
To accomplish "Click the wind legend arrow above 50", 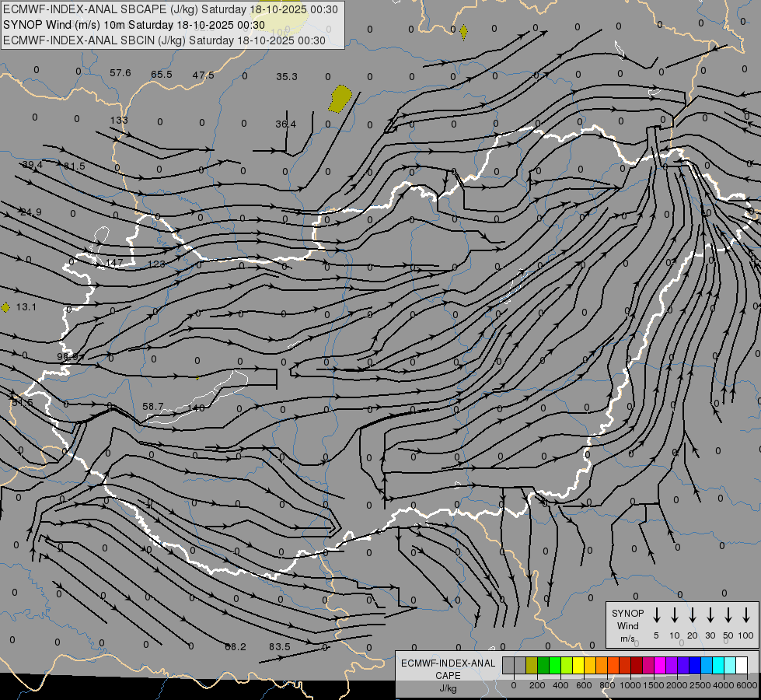I will click(x=728, y=615).
